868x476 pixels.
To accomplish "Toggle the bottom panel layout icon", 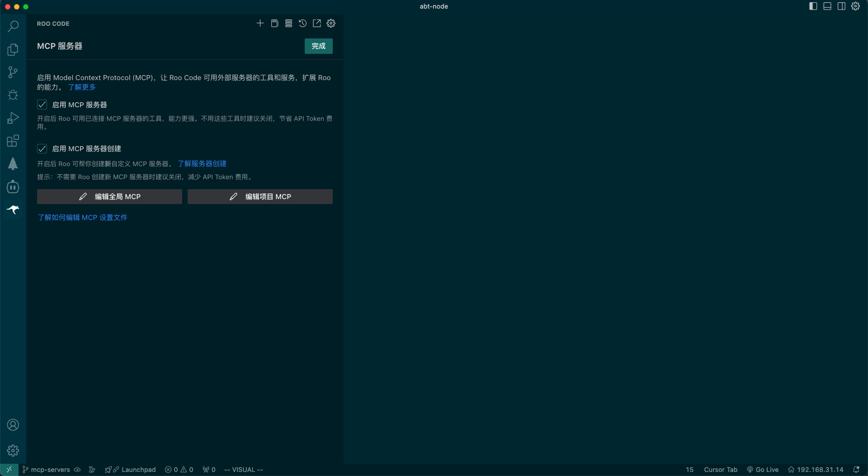I will tap(827, 6).
